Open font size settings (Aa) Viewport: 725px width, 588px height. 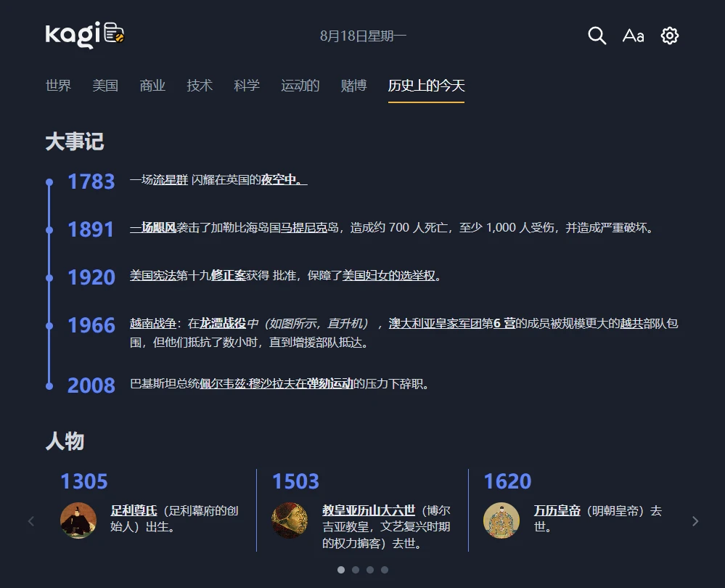[x=633, y=36]
